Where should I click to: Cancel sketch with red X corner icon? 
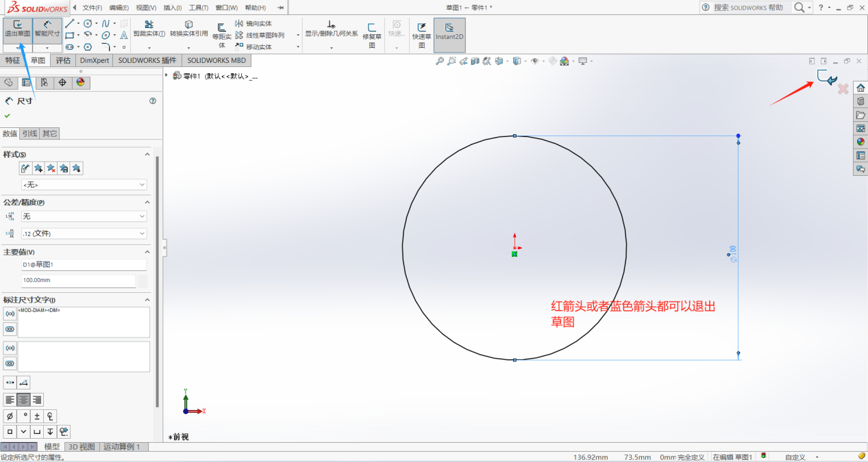click(843, 89)
